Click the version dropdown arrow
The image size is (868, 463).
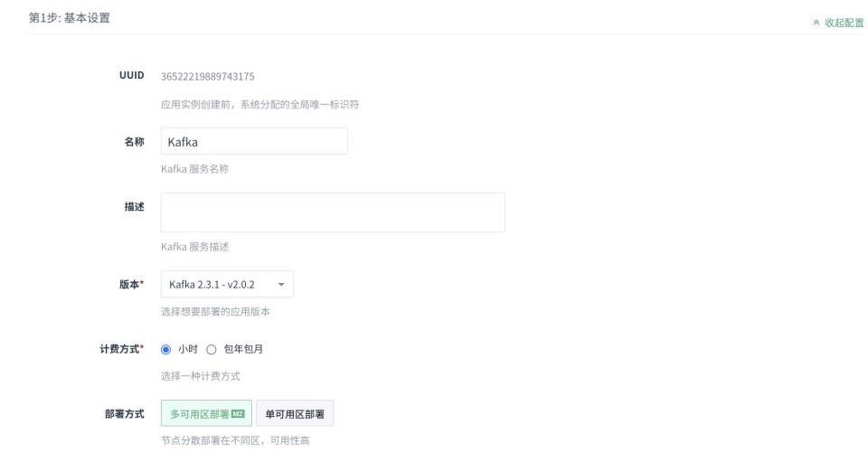[x=281, y=284]
